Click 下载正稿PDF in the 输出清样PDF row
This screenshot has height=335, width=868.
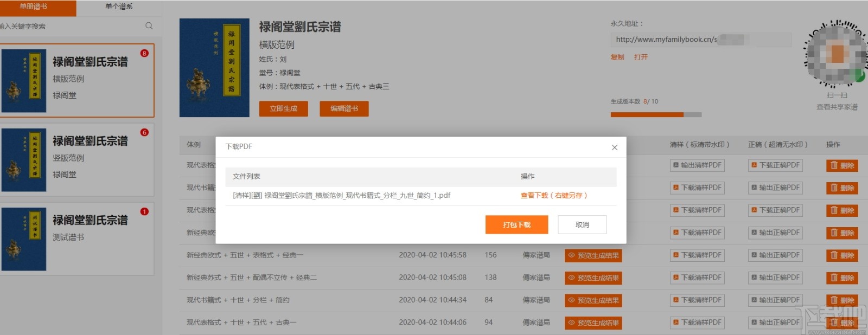point(775,165)
